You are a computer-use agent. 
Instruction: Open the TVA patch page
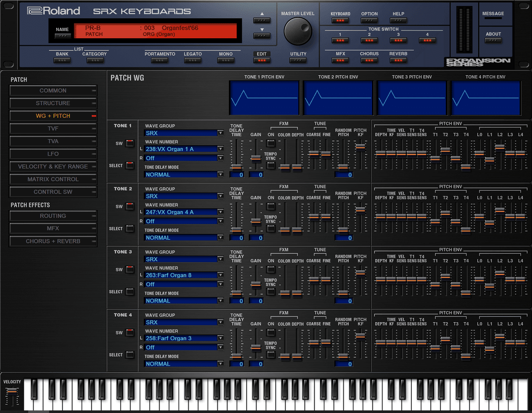pyautogui.click(x=53, y=141)
